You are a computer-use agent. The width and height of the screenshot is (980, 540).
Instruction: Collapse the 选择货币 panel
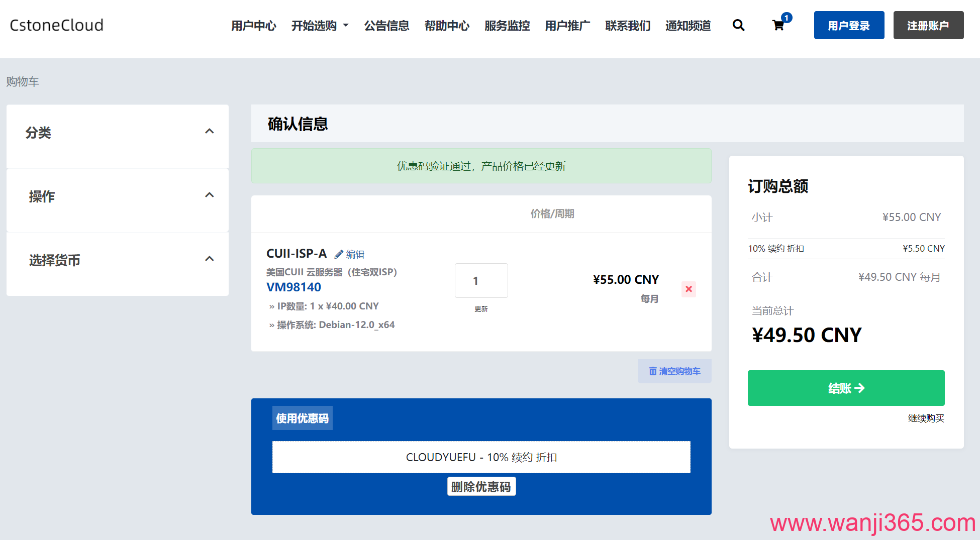210,259
